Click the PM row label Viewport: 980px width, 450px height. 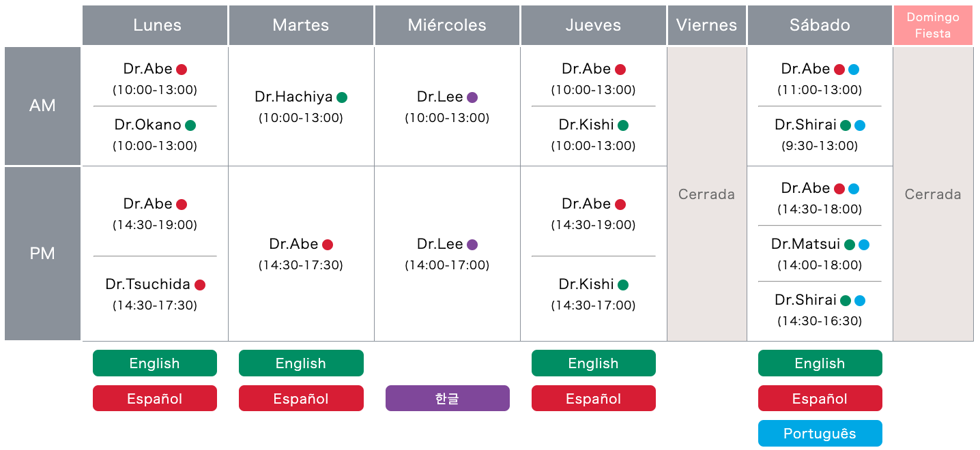point(42,254)
